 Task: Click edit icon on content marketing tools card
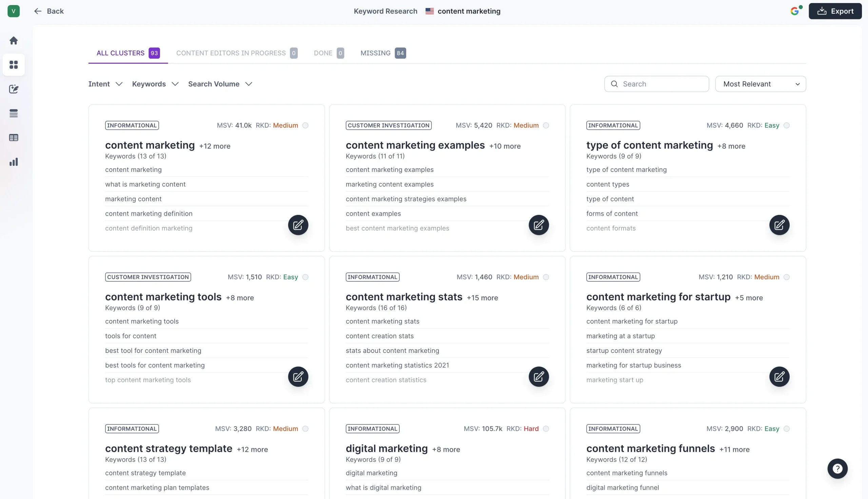pyautogui.click(x=298, y=377)
